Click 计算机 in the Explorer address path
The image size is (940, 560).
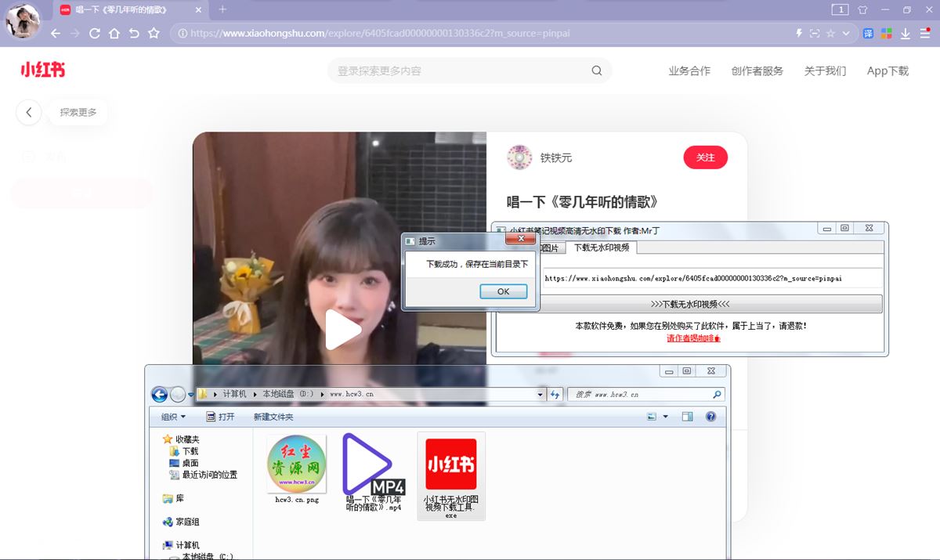click(x=234, y=394)
